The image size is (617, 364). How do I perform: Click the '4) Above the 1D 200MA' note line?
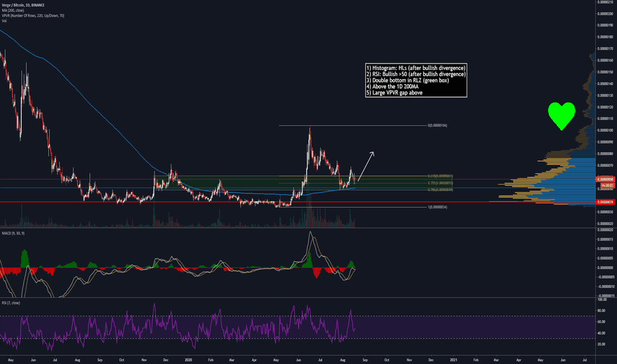tap(393, 87)
